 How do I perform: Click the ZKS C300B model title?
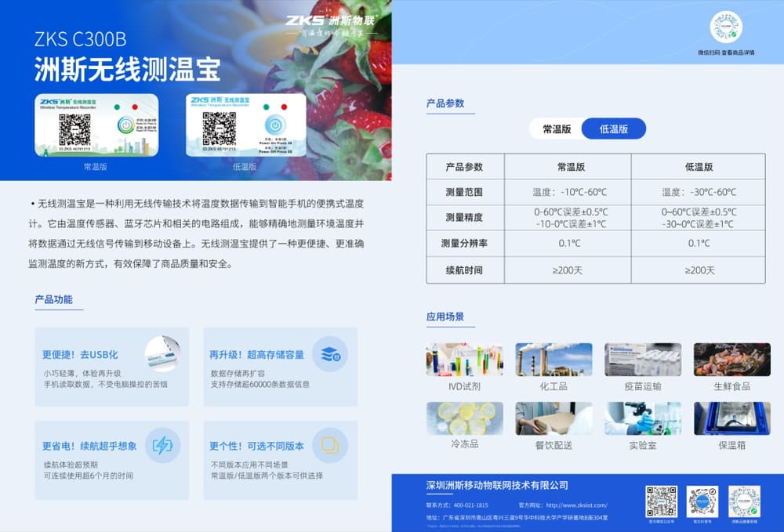(x=81, y=39)
